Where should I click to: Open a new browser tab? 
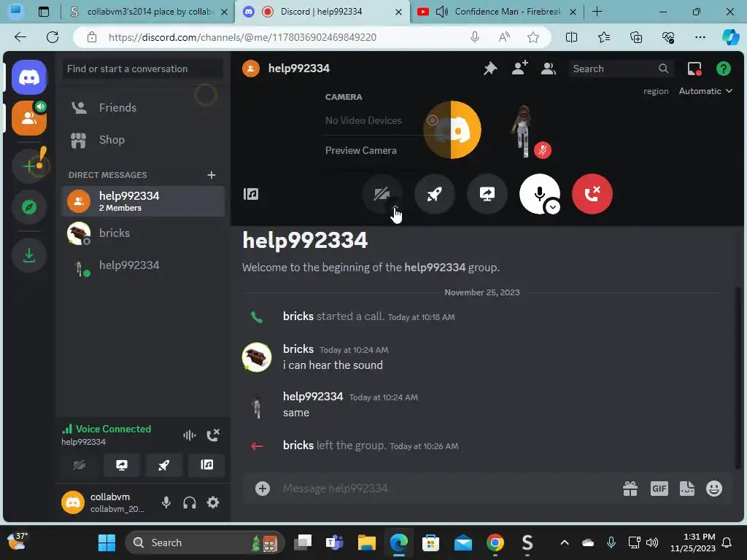(x=597, y=12)
